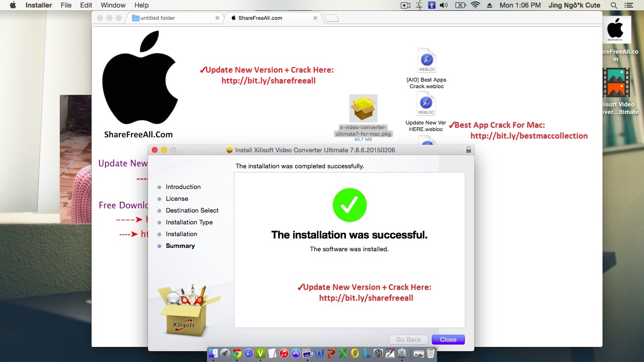Image resolution: width=644 pixels, height=362 pixels.
Task: Click the lock icon in installer title bar
Action: (468, 150)
